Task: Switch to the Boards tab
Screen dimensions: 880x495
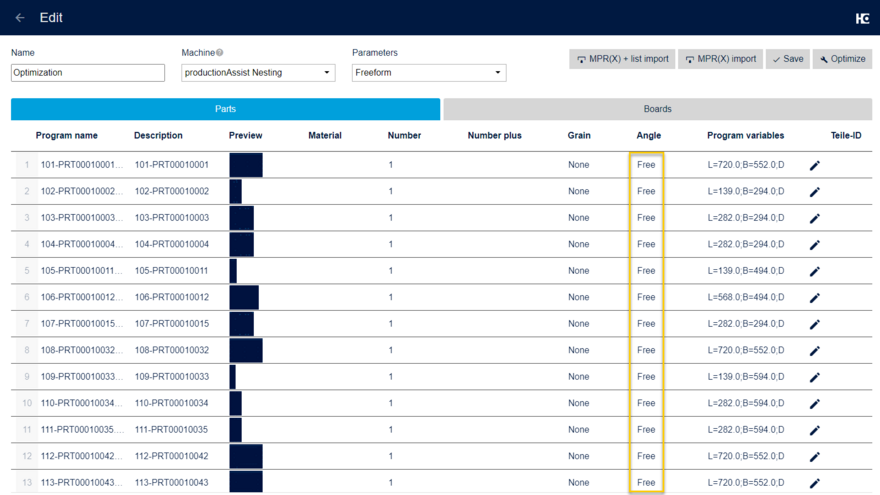Action: 657,109
